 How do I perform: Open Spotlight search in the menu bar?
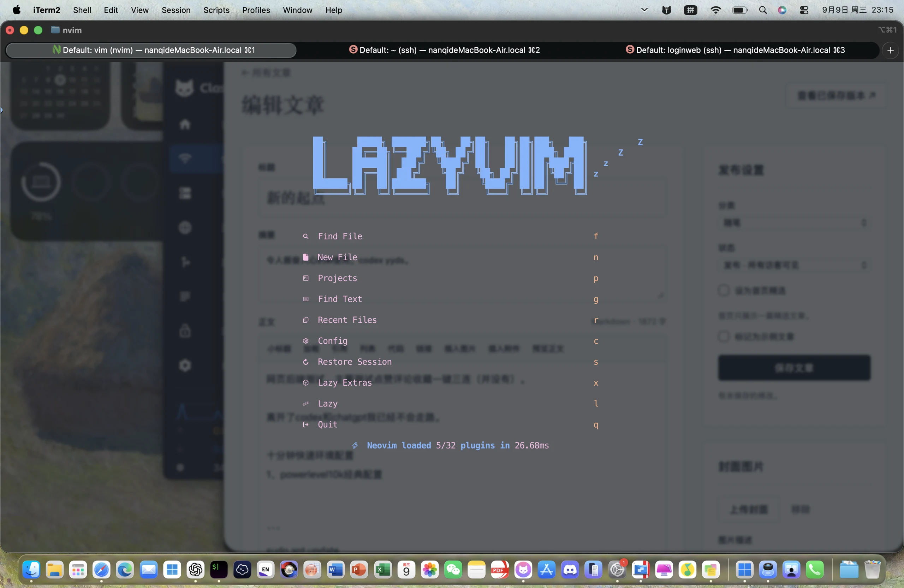tap(763, 10)
